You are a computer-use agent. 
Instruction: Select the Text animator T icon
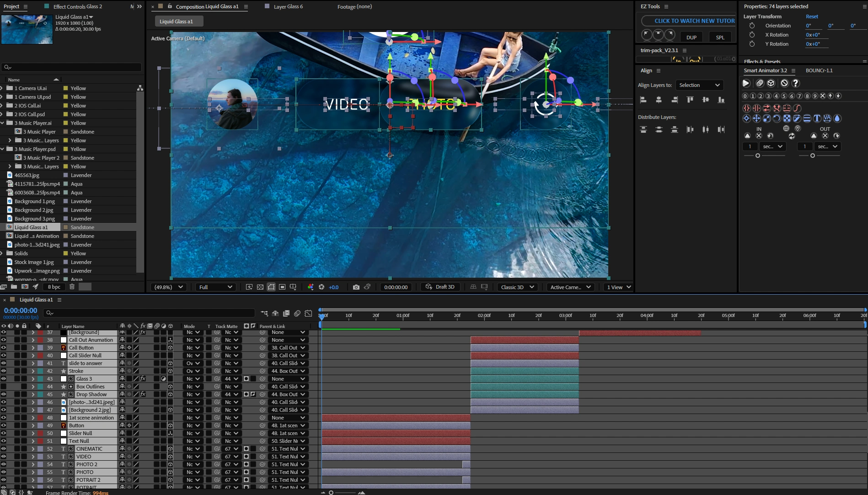[817, 118]
